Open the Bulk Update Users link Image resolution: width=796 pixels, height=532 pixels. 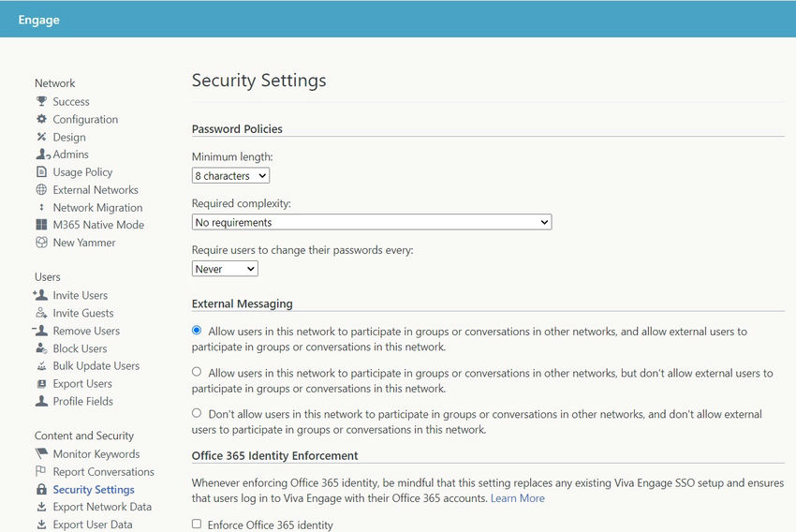[96, 366]
